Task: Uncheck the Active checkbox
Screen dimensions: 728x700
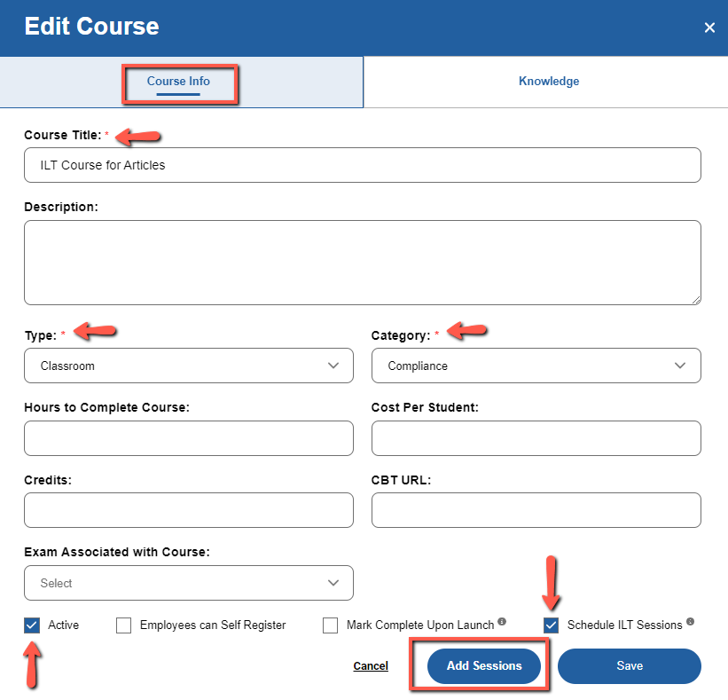Action: (x=32, y=625)
